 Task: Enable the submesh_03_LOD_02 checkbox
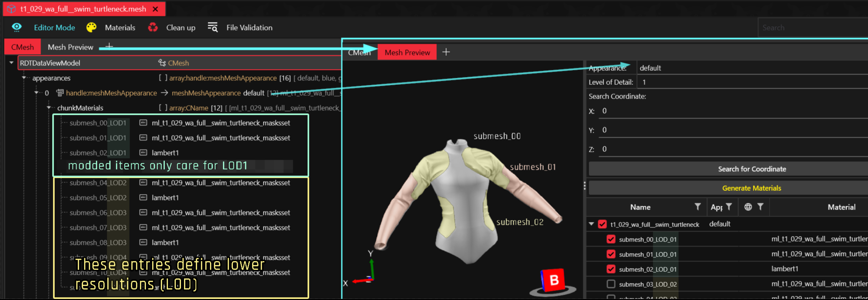tap(611, 284)
